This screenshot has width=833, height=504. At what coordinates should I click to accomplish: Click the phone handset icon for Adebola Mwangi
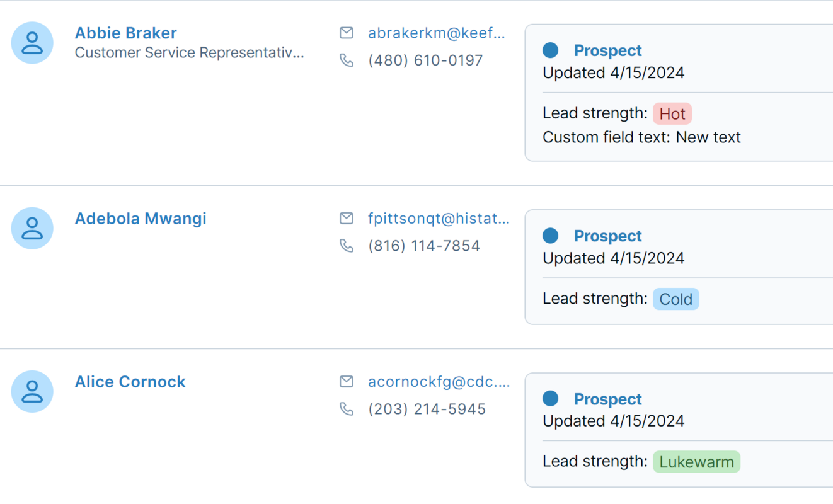click(347, 246)
